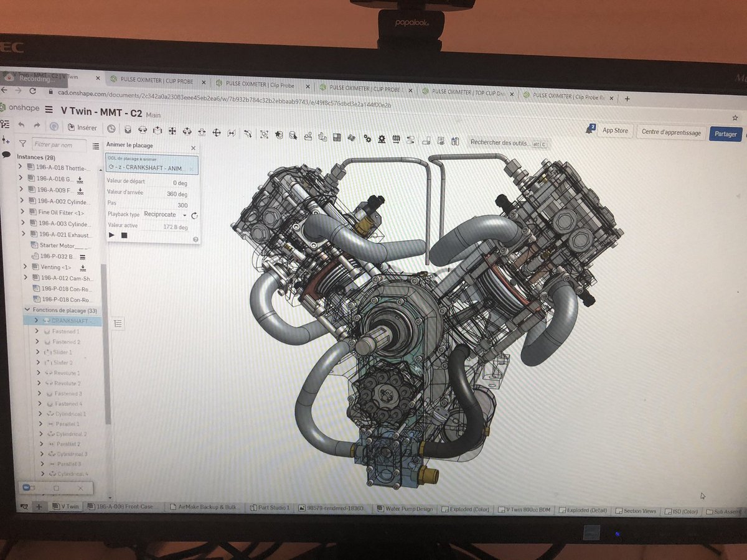The width and height of the screenshot is (747, 560).
Task: Switch to PULSE OXIMETER | CUP PROBE browser tab
Action: (156, 81)
